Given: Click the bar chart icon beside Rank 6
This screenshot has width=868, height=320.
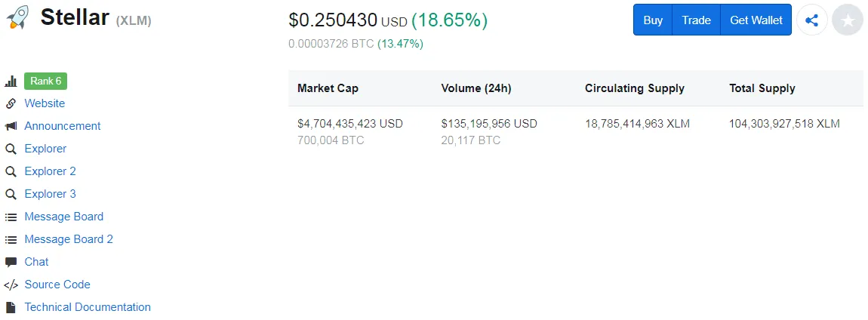Looking at the screenshot, I should pos(11,82).
